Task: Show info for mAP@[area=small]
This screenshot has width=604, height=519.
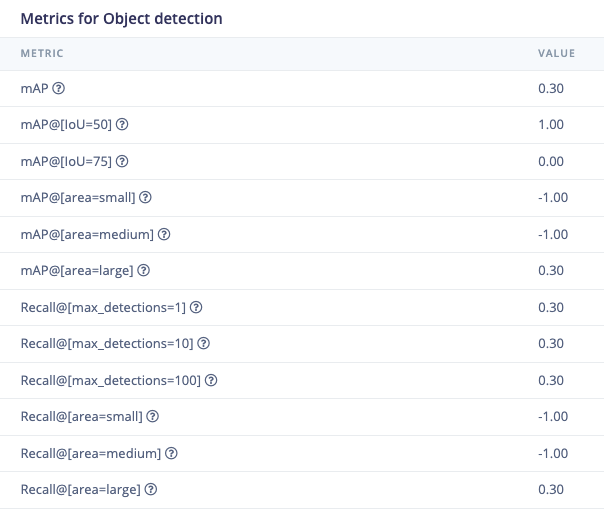Action: click(145, 197)
